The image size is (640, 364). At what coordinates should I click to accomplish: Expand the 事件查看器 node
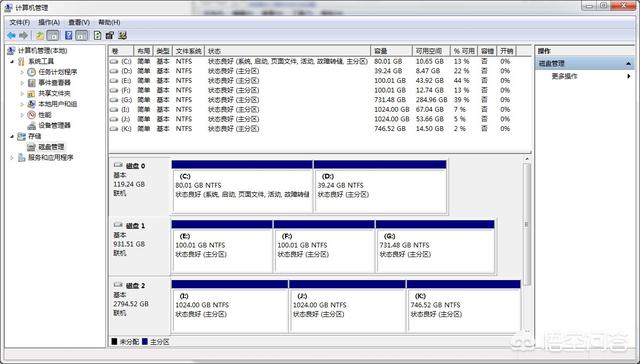pyautogui.click(x=22, y=82)
